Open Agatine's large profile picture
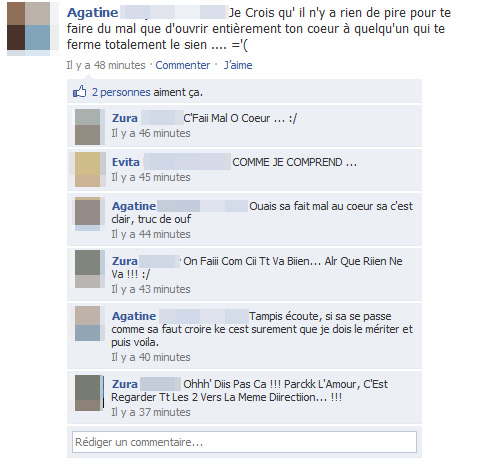Viewport: 487px width, 464px height. pyautogui.click(x=29, y=27)
